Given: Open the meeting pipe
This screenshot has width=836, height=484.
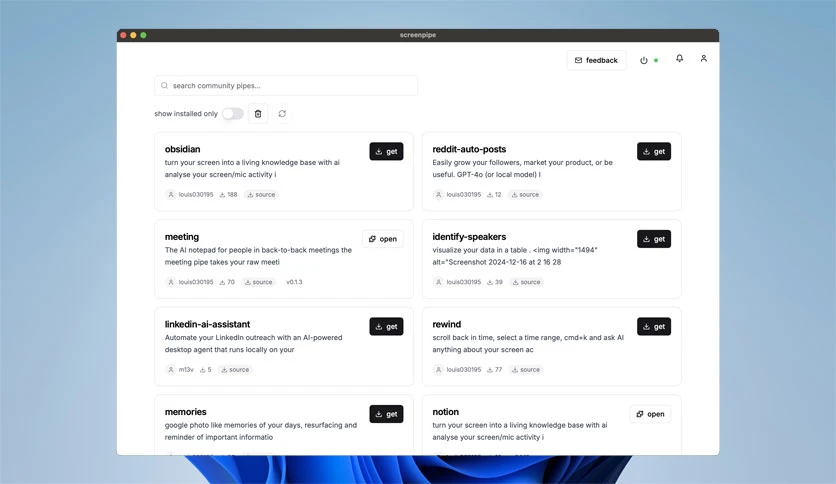Looking at the screenshot, I should tap(383, 239).
